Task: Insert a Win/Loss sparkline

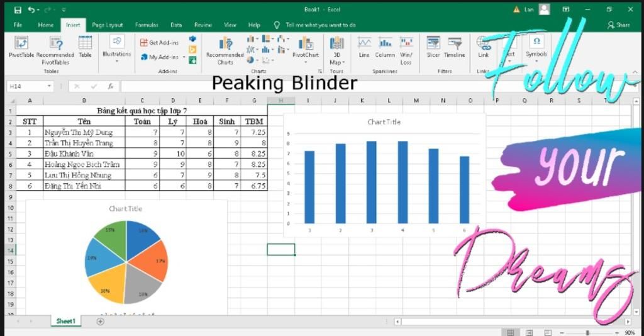Action: [x=406, y=50]
